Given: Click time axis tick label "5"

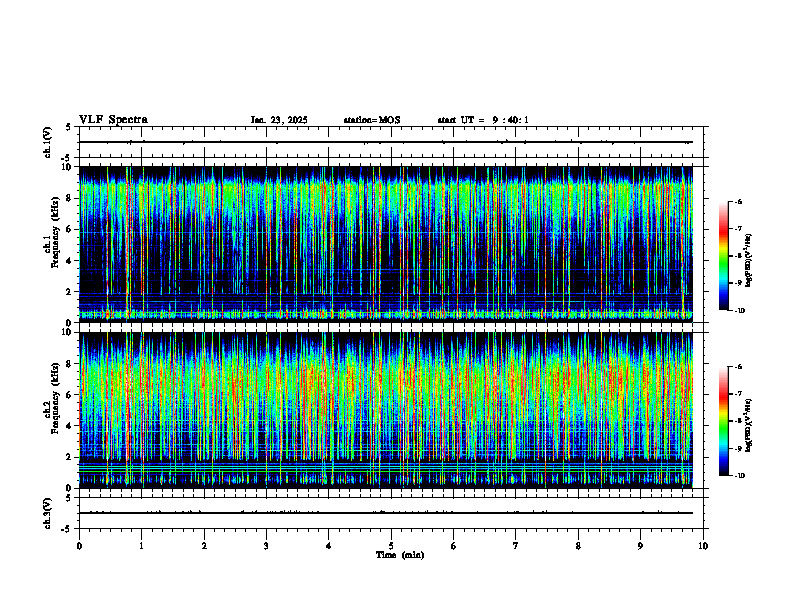Looking at the screenshot, I should pos(391,546).
